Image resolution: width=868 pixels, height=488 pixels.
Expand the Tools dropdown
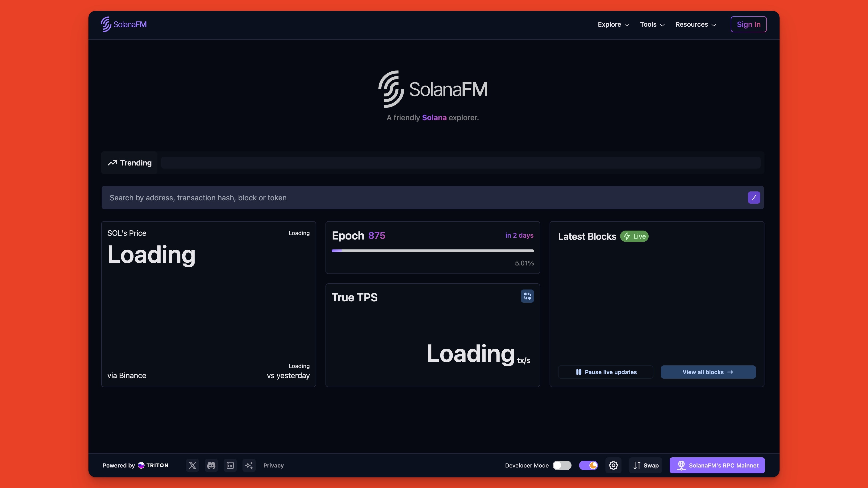coord(651,24)
